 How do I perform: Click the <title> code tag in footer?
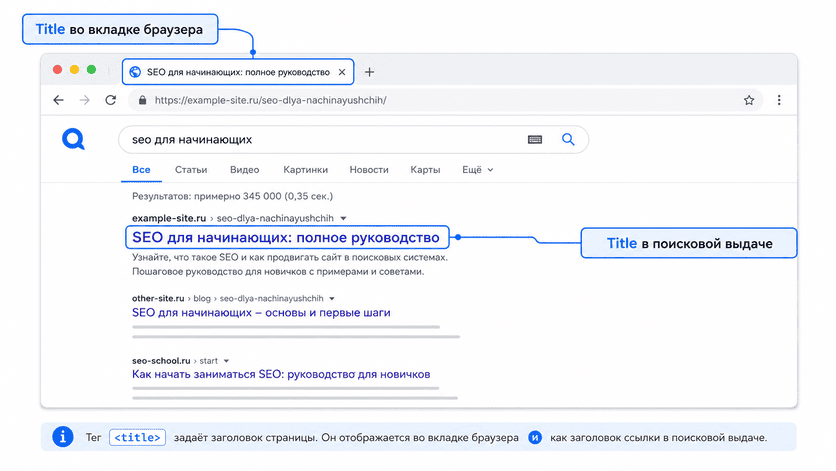(x=138, y=437)
